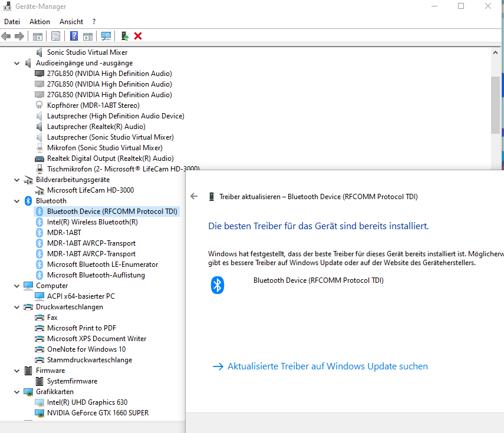Select Microsoft Bluetooth-Auflistung
Image resolution: width=504 pixels, height=433 pixels.
[95, 275]
